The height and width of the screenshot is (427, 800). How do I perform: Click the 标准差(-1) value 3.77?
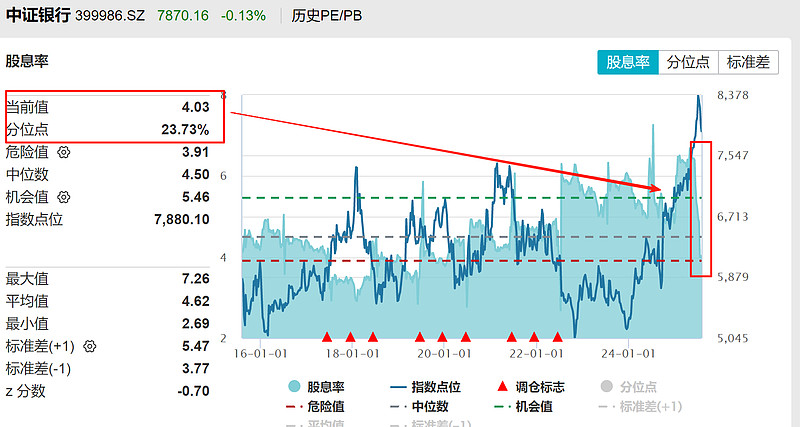[x=195, y=368]
